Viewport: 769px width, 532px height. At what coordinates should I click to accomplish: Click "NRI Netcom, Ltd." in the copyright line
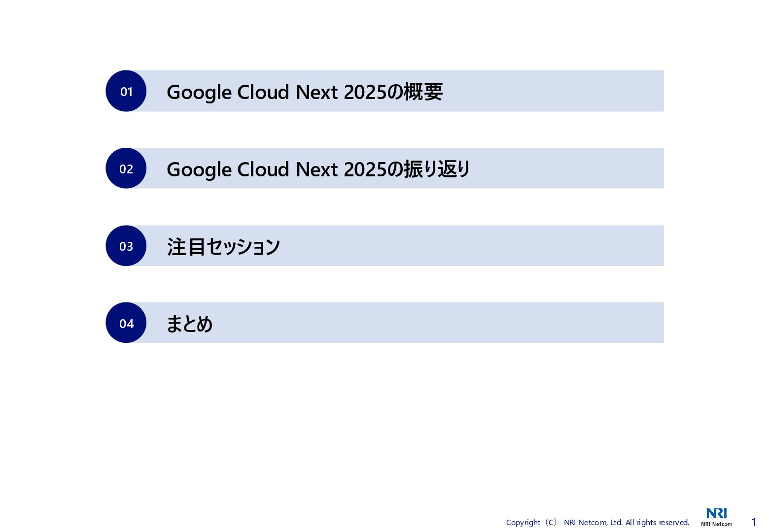click(594, 523)
